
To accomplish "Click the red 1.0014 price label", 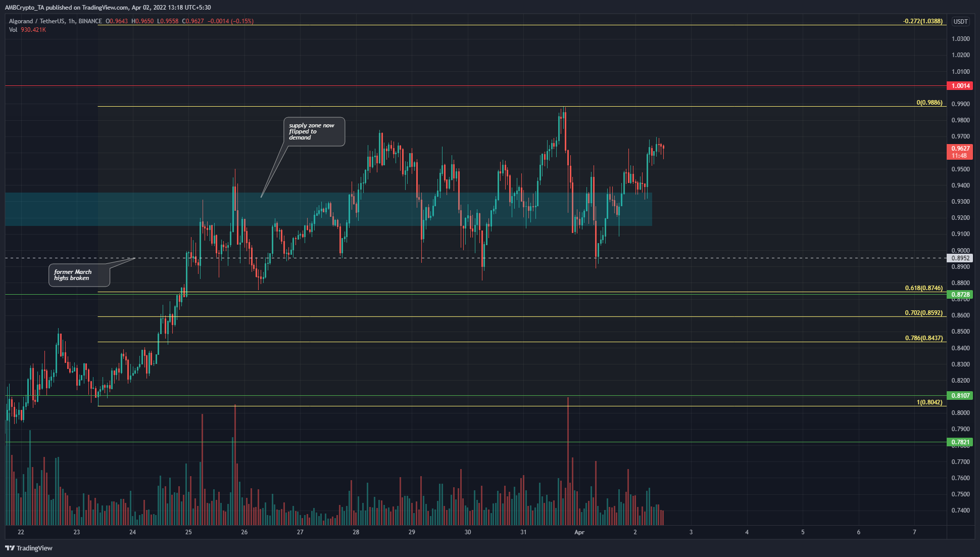I will (x=960, y=86).
